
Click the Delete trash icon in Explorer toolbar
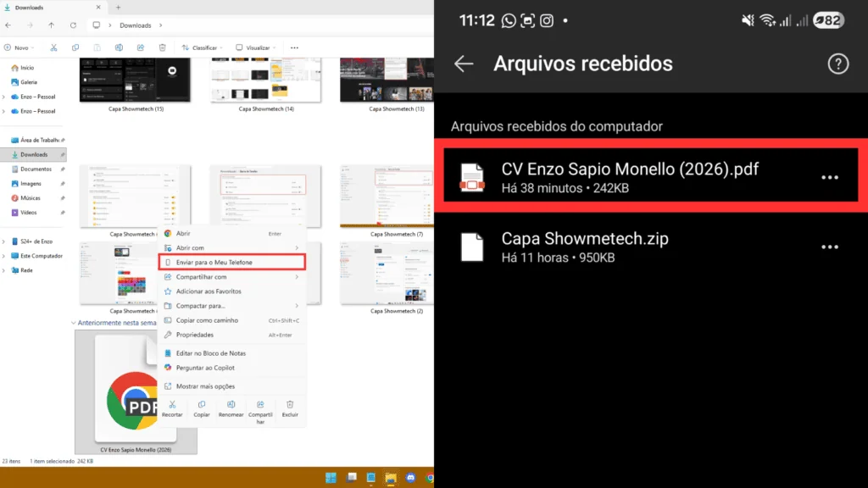click(x=162, y=47)
